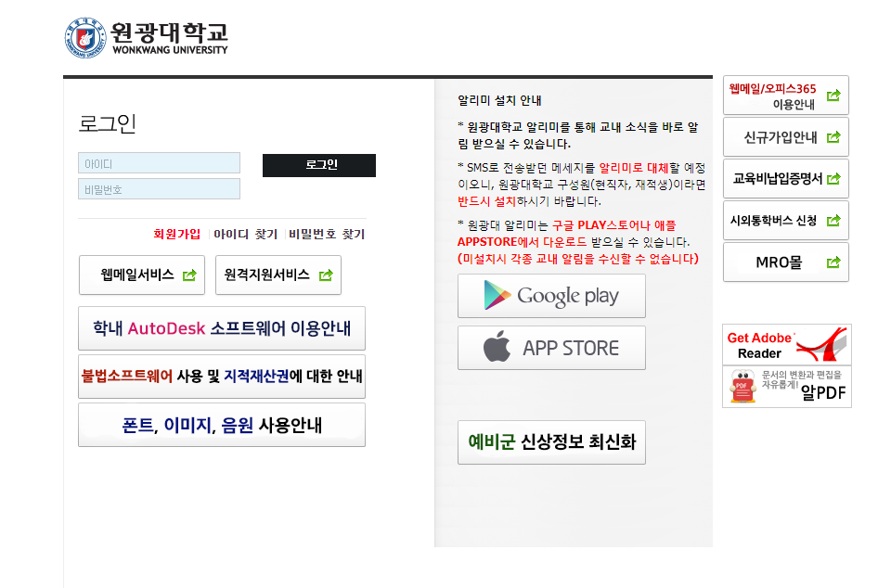
Task: Click the 알리미 설치 안내 heading
Action: [499, 100]
